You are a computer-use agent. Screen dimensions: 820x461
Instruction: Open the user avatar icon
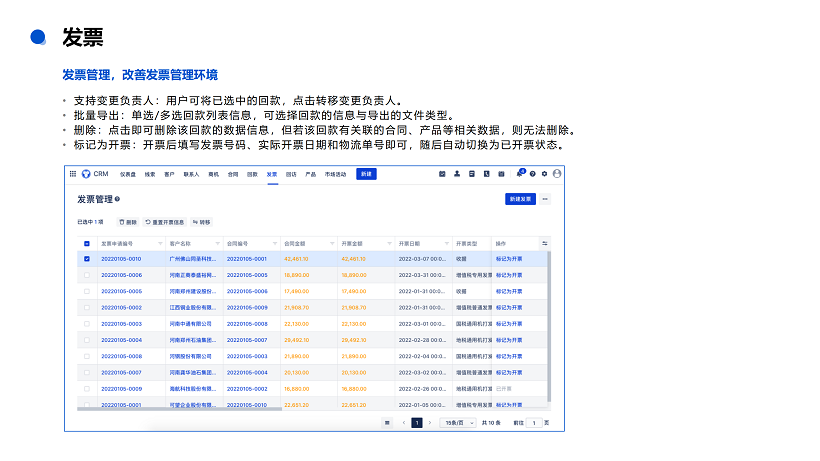pos(557,174)
